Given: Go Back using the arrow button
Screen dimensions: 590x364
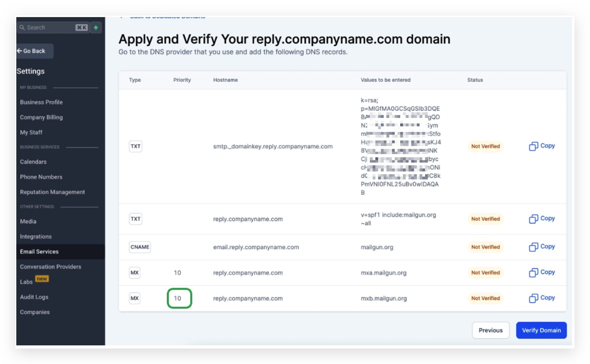Looking at the screenshot, I should pyautogui.click(x=34, y=51).
